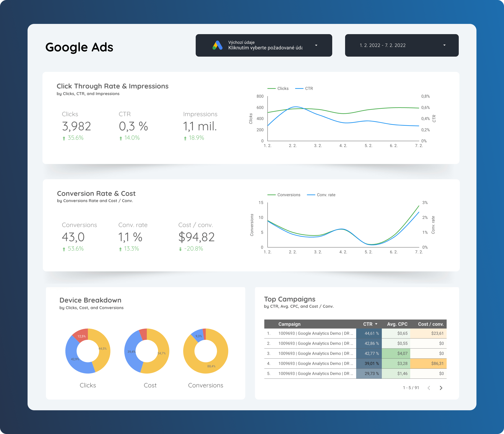Sort the table by CTR column arrow
The width and height of the screenshot is (504, 434).
(376, 324)
